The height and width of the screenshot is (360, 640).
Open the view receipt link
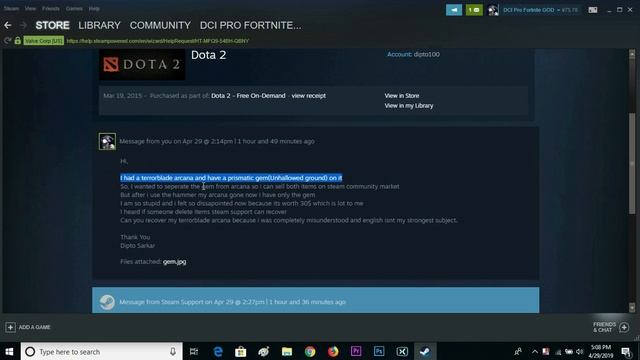[x=309, y=96]
